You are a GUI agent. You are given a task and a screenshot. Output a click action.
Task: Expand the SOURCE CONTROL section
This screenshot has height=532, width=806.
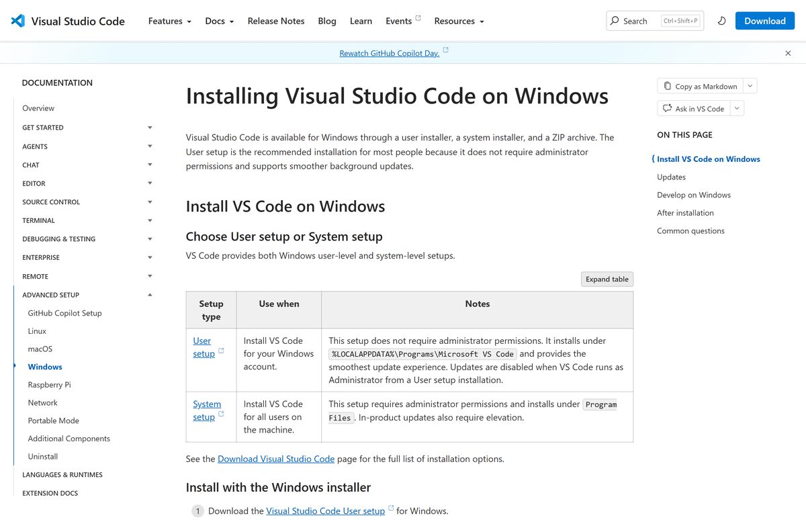point(87,202)
